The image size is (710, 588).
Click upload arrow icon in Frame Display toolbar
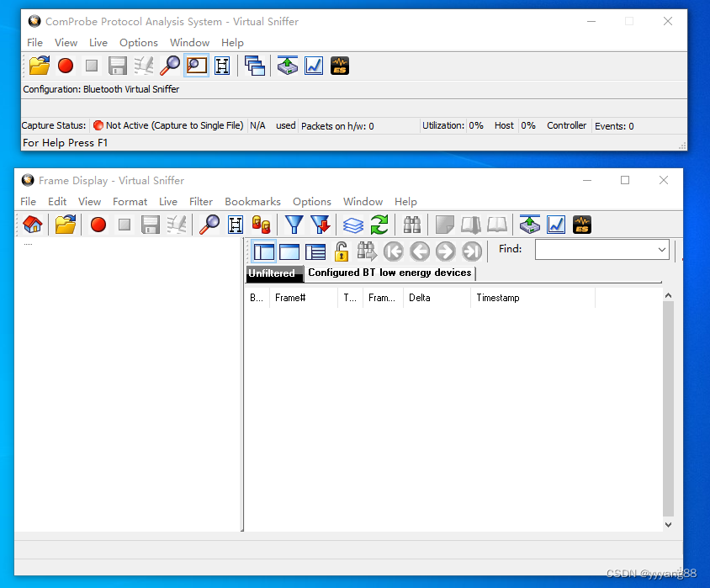(530, 225)
